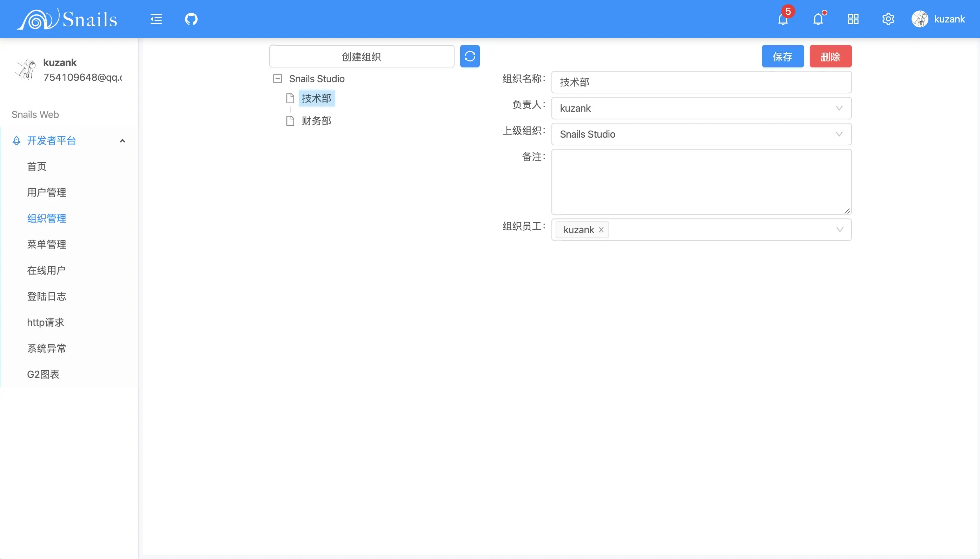Collapse sidebar with menu fold icon
The width and height of the screenshot is (980, 559).
[156, 19]
